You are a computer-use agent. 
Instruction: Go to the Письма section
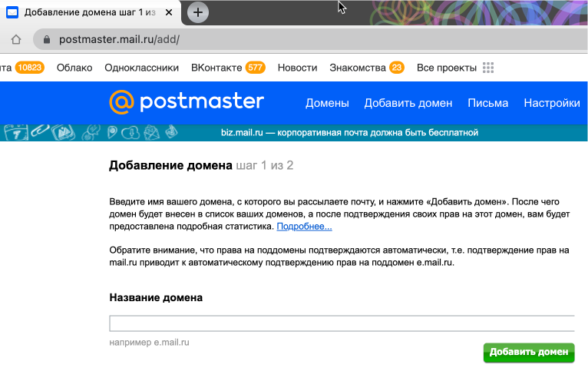(x=488, y=103)
